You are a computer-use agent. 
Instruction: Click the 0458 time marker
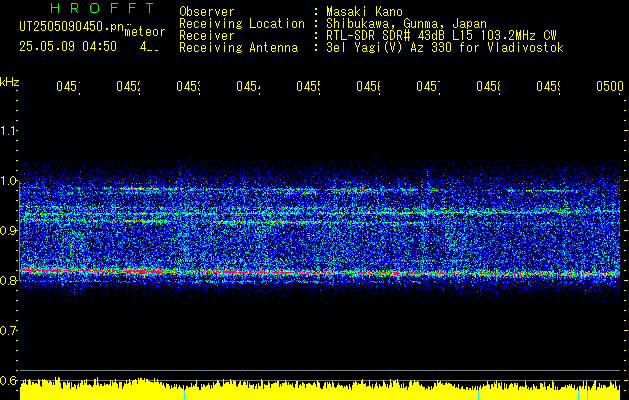point(488,86)
